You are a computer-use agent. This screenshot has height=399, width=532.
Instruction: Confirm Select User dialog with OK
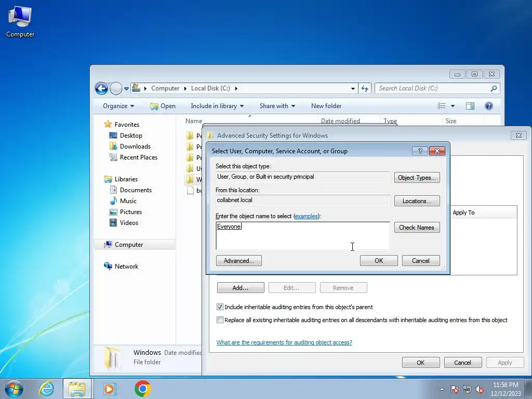pos(379,261)
